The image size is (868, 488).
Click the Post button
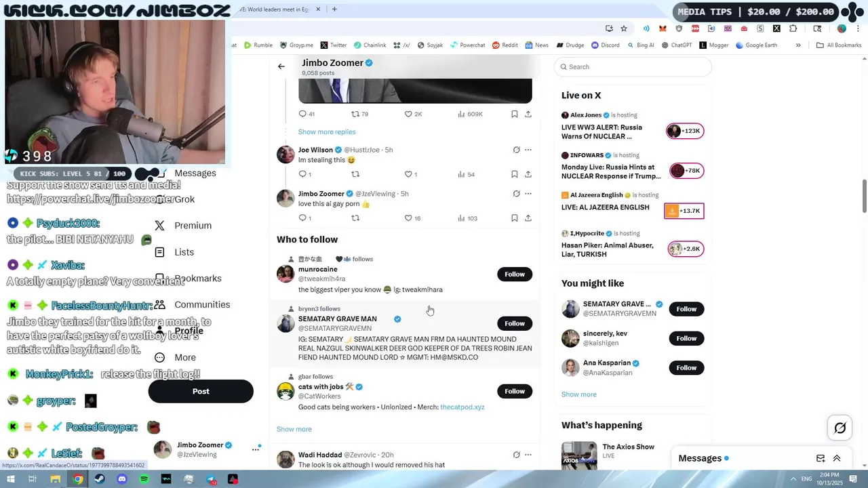pos(201,391)
